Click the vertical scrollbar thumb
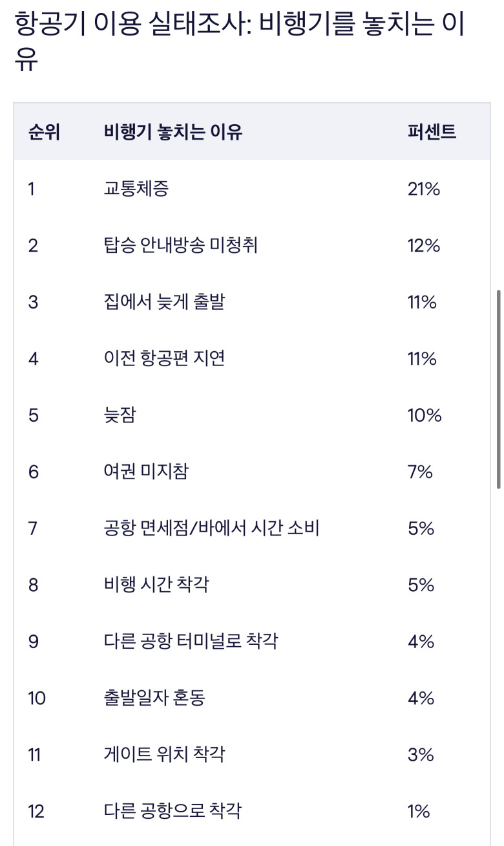The width and height of the screenshot is (504, 846). (498, 389)
